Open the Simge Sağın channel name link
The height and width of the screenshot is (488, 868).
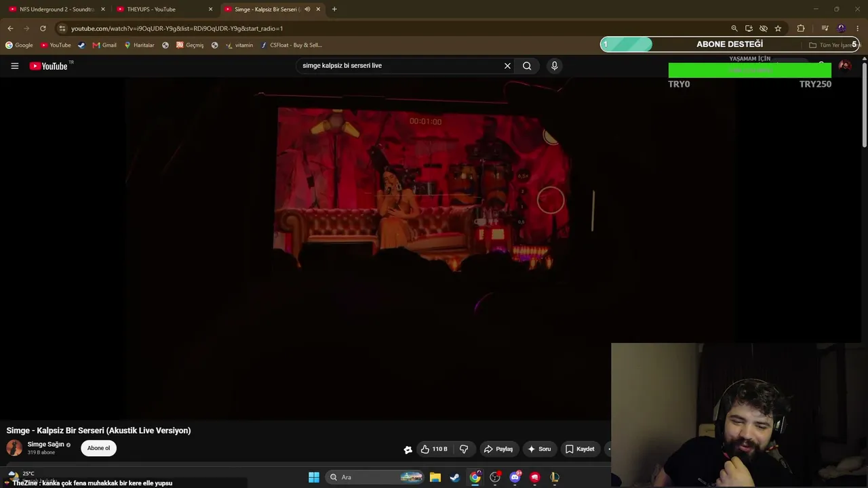point(45,445)
